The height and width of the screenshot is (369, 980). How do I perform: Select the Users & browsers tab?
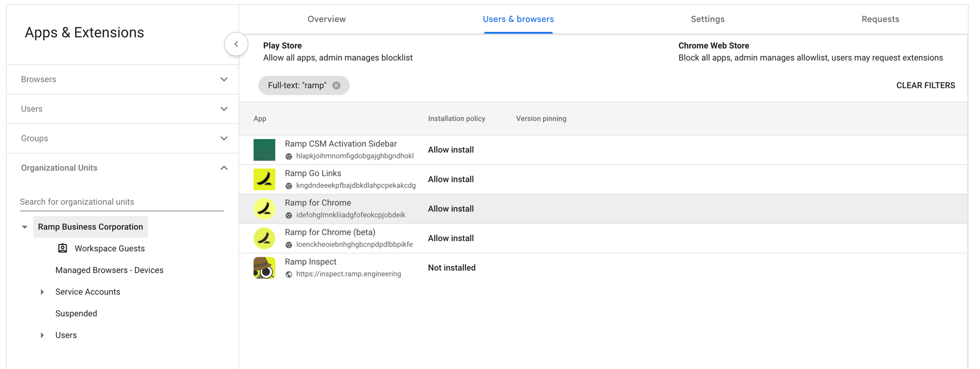518,19
